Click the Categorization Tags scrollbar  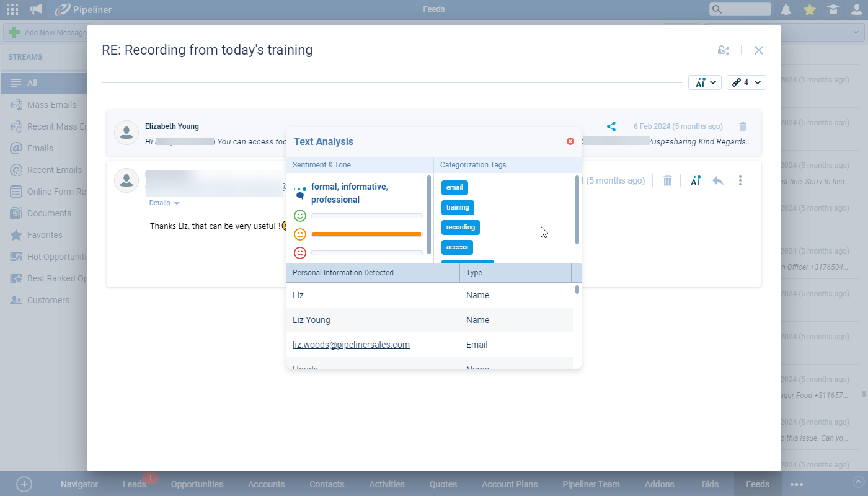577,210
